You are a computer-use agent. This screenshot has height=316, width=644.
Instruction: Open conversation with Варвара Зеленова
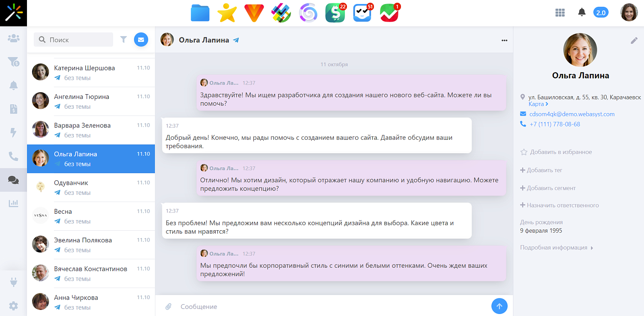[91, 130]
